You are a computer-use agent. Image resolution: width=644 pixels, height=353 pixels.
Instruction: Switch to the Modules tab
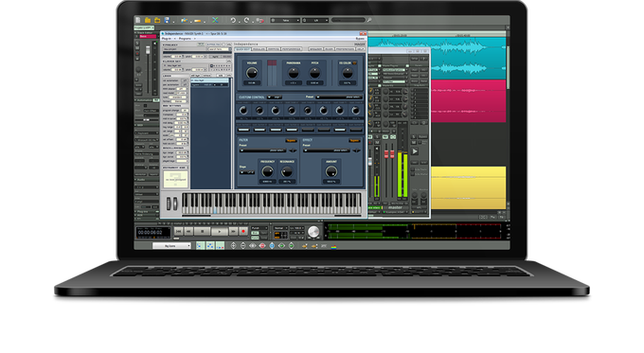pyautogui.click(x=259, y=49)
